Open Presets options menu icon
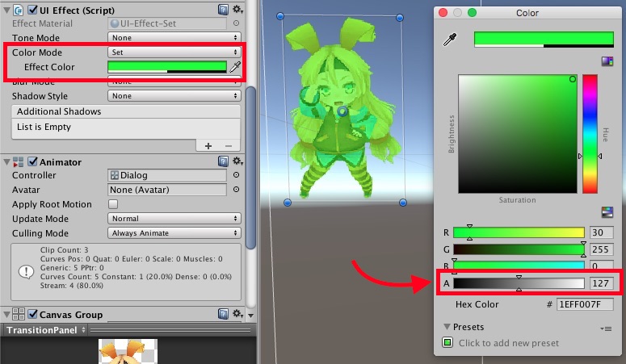 tap(606, 328)
